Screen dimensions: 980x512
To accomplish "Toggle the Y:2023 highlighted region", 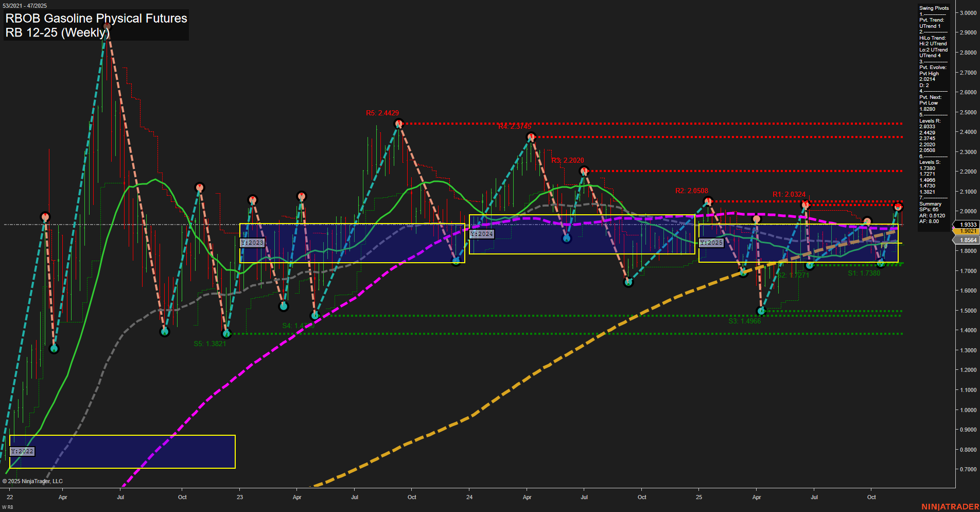I will point(252,242).
